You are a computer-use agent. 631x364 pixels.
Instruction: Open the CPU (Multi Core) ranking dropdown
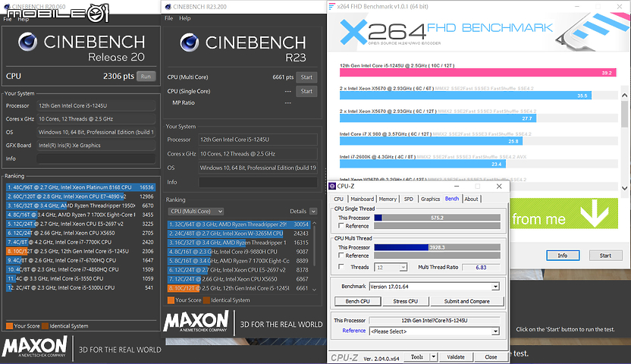tap(196, 211)
